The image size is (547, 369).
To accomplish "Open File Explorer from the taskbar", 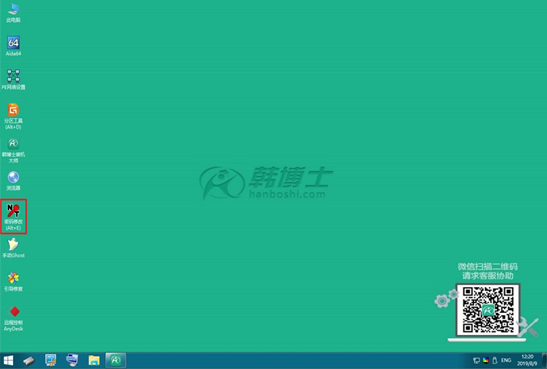I will pyautogui.click(x=94, y=361).
